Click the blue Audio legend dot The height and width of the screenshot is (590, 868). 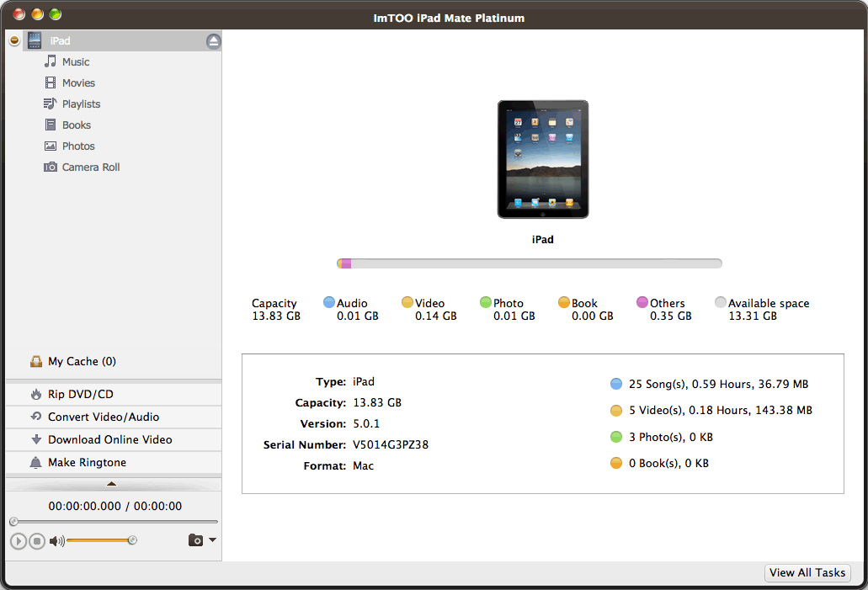tap(329, 302)
